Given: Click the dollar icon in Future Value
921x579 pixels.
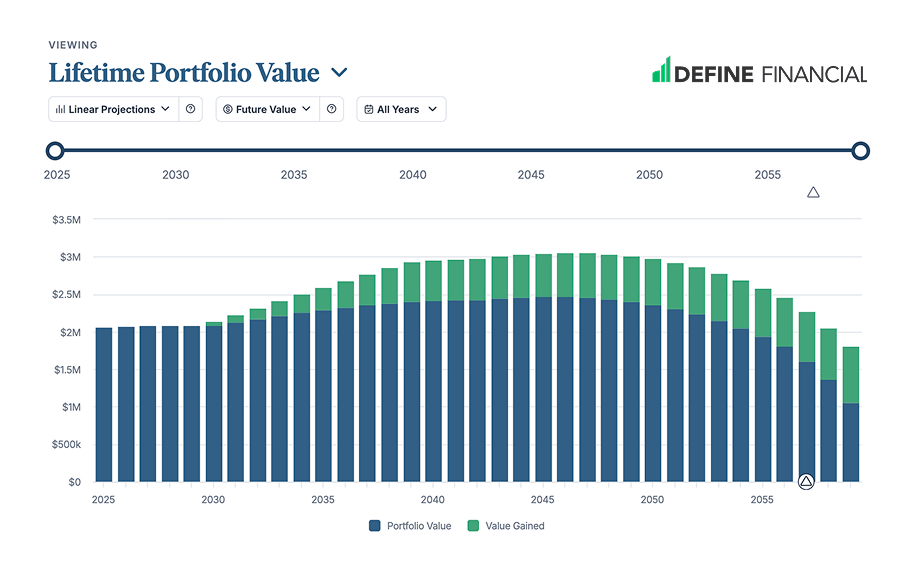Looking at the screenshot, I should (228, 109).
